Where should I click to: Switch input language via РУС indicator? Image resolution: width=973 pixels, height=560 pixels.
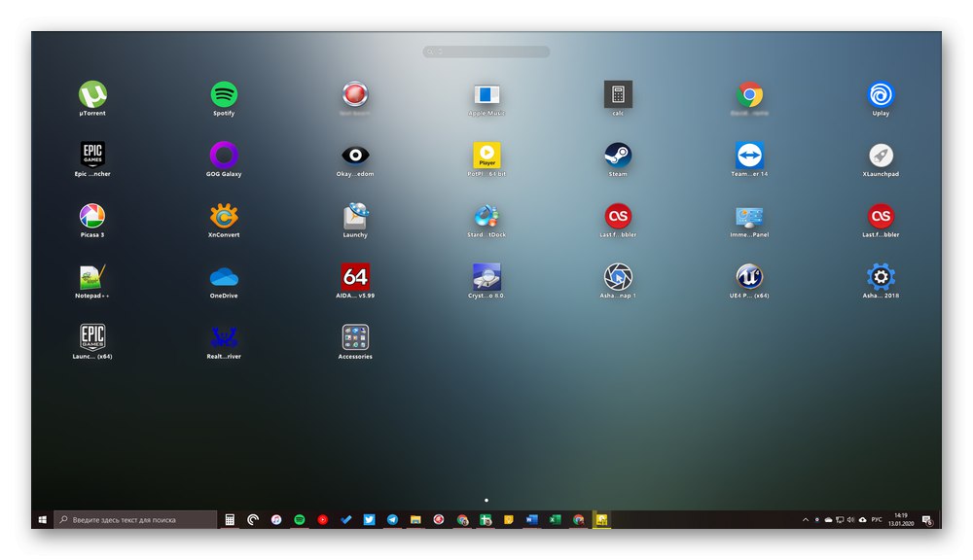(x=877, y=520)
